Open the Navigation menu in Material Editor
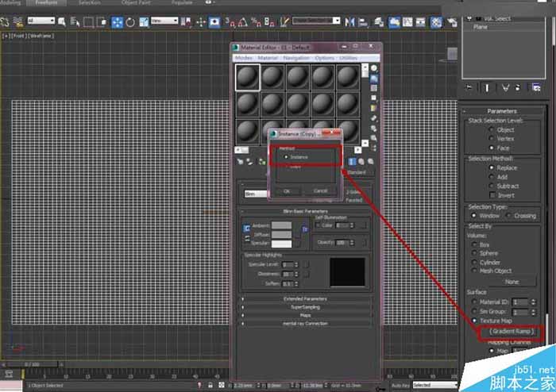 pyautogui.click(x=296, y=58)
